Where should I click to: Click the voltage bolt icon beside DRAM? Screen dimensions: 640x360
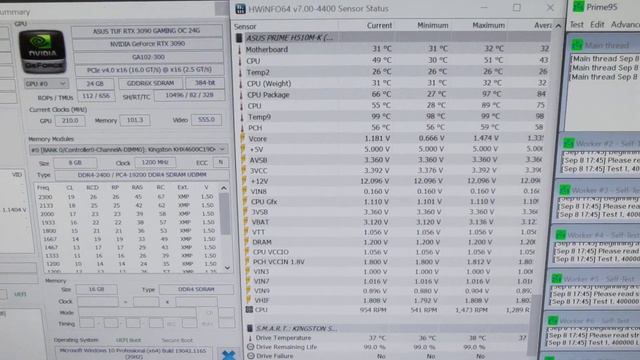[246, 242]
